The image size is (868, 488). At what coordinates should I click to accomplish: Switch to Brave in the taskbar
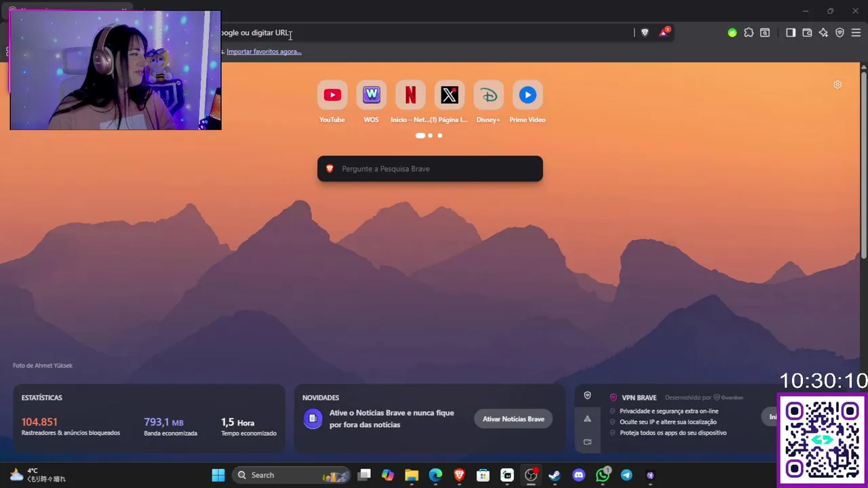pos(459,475)
